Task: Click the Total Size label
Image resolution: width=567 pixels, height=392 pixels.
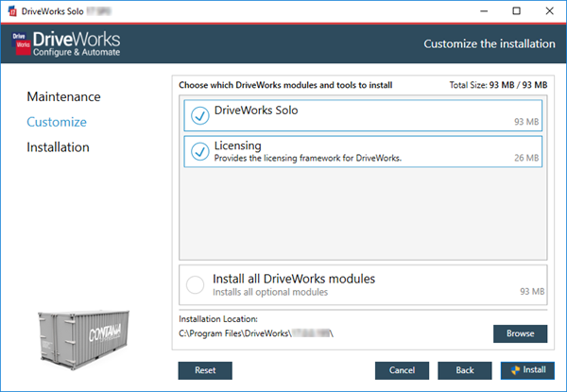Action: tap(498, 86)
